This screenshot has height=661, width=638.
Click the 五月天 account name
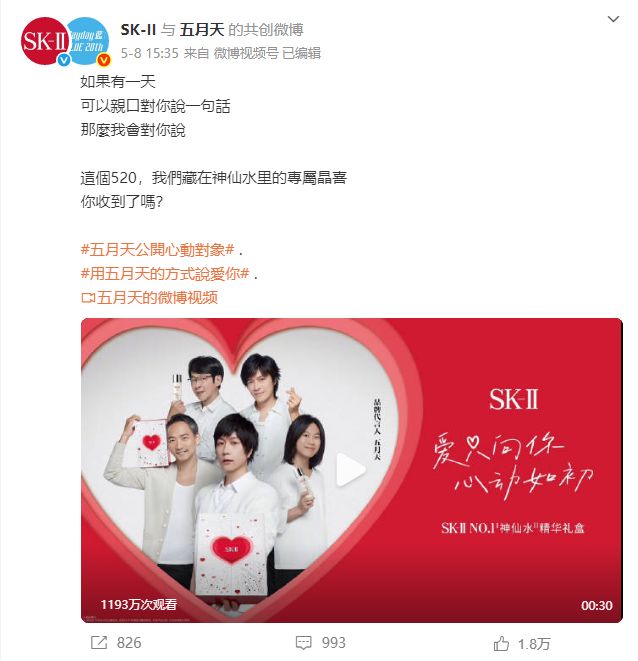tap(202, 30)
